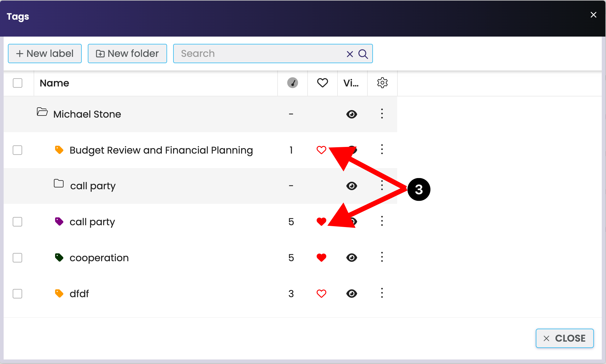Collapse the Michael Stone folder
606x364 pixels.
[42, 112]
